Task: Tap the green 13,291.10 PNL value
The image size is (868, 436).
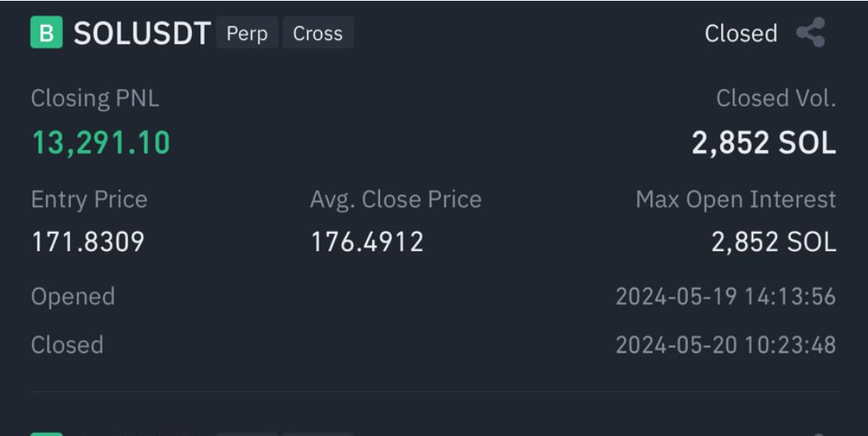Action: coord(100,142)
